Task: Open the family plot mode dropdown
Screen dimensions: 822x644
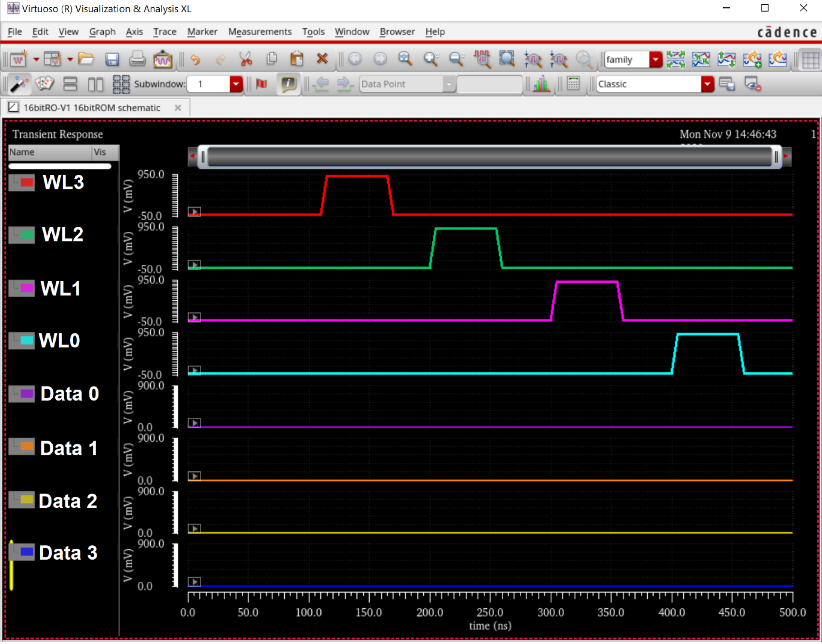Action: (x=655, y=59)
